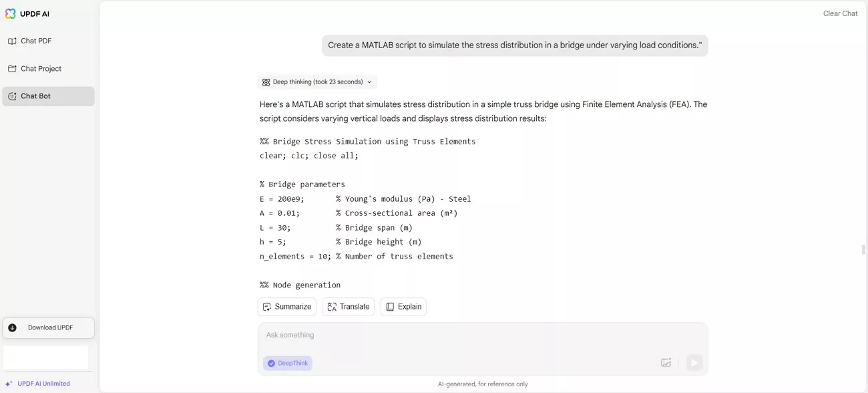This screenshot has height=393, width=868.
Task: Toggle the DeepThink mode switch
Action: pos(271,363)
